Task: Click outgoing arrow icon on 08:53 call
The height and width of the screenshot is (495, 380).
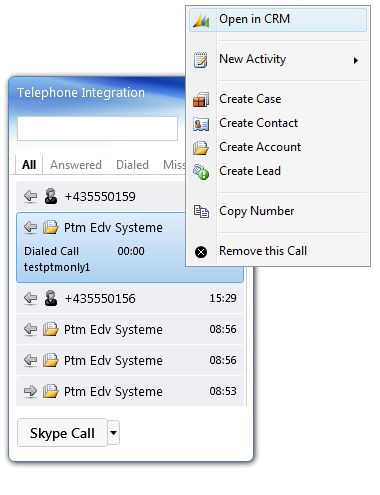Action: click(30, 391)
